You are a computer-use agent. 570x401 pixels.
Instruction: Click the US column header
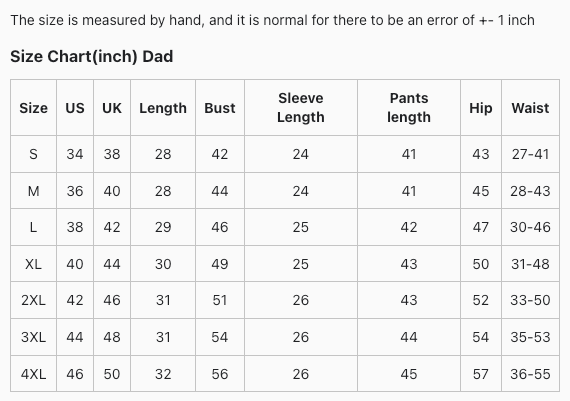75,108
